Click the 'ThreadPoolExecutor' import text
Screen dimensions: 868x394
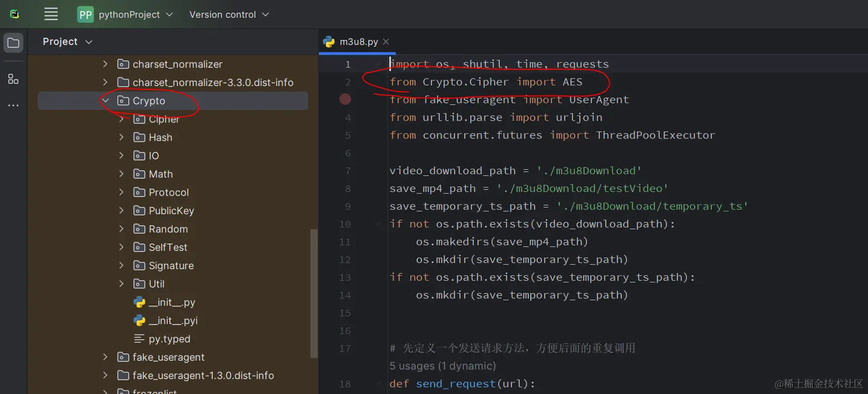655,135
